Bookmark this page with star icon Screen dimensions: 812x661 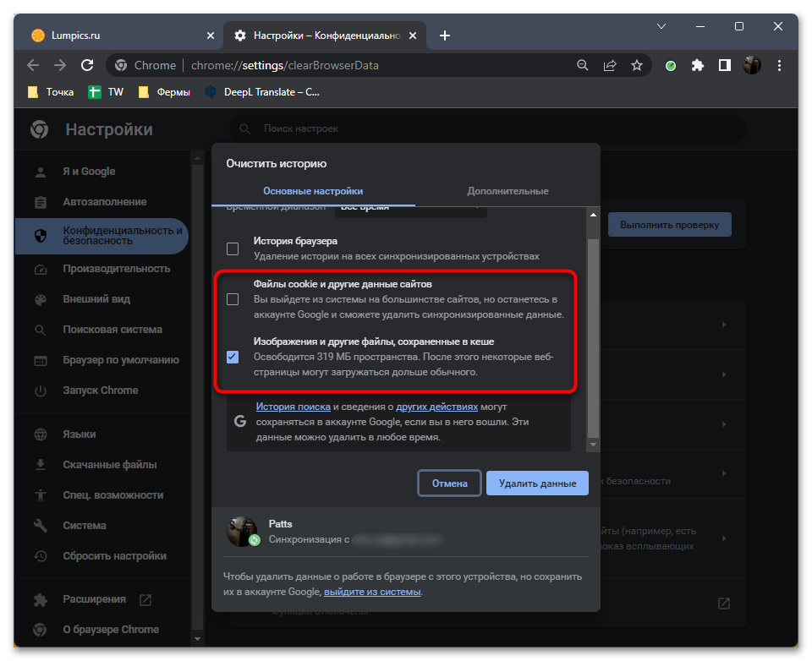tap(637, 65)
